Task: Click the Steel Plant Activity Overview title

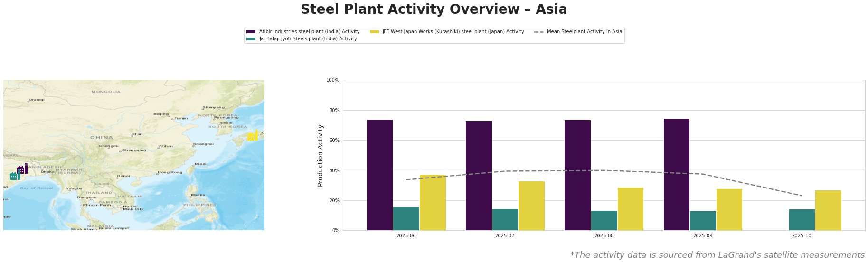Action: 434,9
